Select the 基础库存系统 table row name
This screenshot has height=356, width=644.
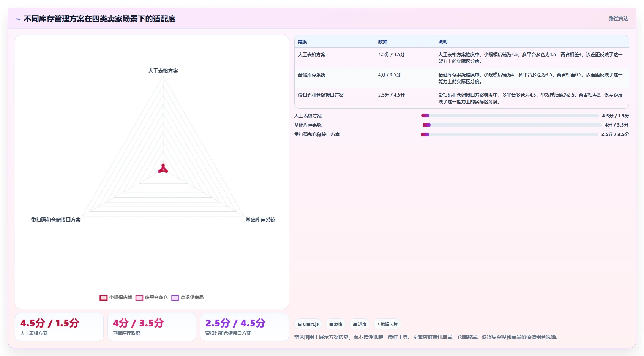(x=312, y=75)
